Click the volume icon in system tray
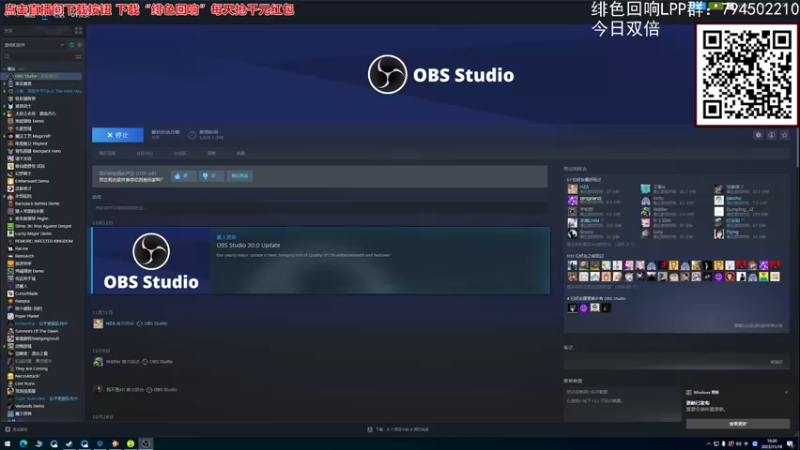 pyautogui.click(x=739, y=444)
